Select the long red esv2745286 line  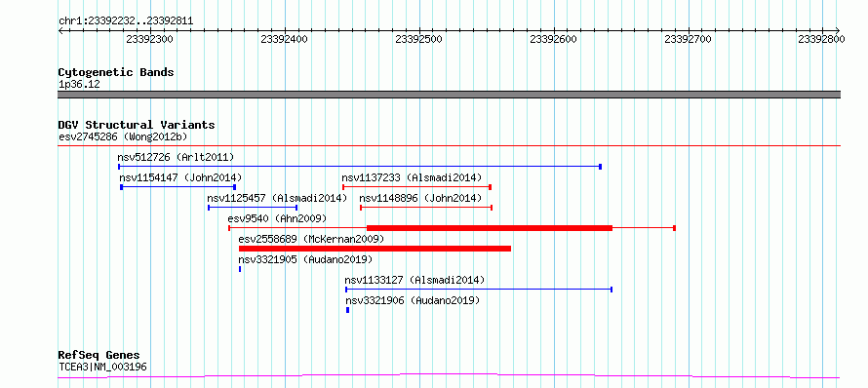point(449,145)
